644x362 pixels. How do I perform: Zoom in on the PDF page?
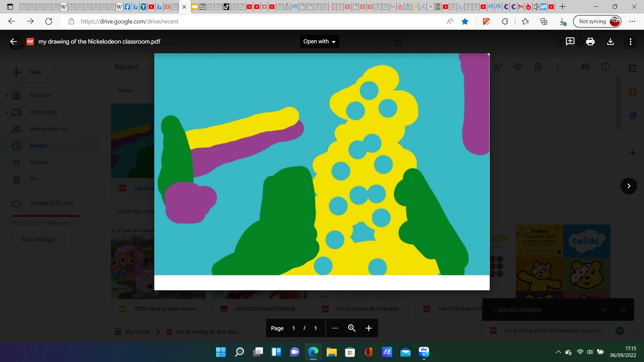[x=369, y=328]
